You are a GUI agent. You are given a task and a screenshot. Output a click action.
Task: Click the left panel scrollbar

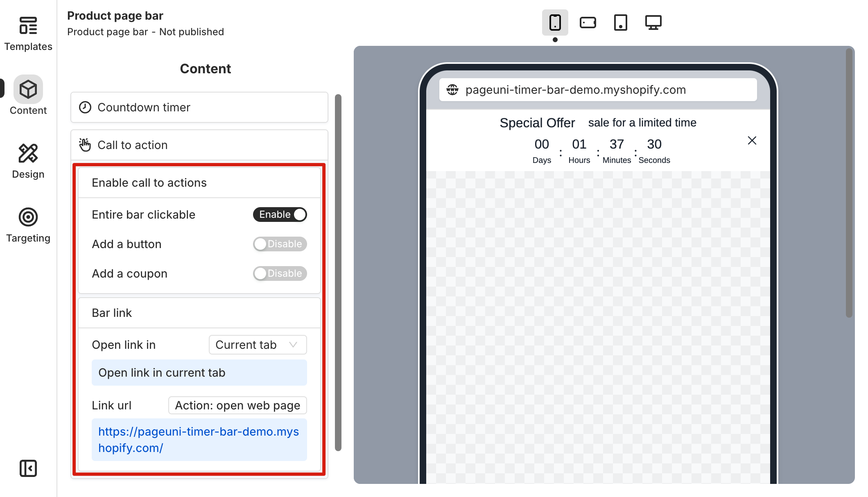click(338, 272)
